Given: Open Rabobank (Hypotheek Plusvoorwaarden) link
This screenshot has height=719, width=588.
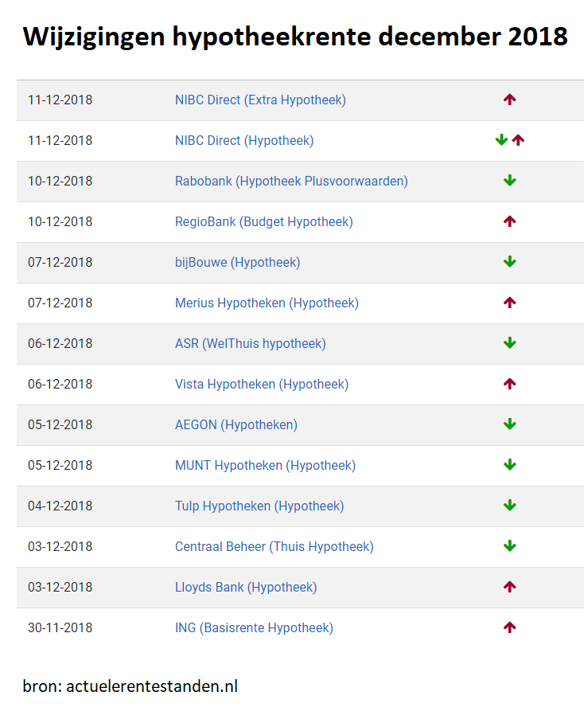Looking at the screenshot, I should [291, 181].
